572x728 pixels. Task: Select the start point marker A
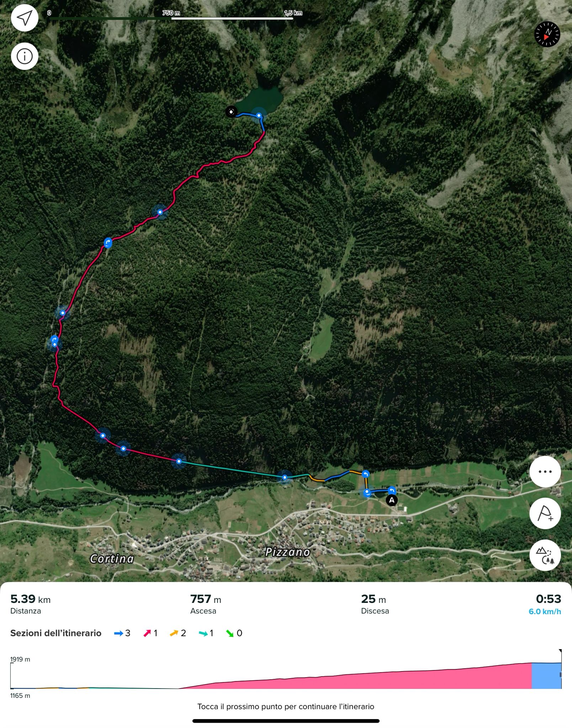392,500
